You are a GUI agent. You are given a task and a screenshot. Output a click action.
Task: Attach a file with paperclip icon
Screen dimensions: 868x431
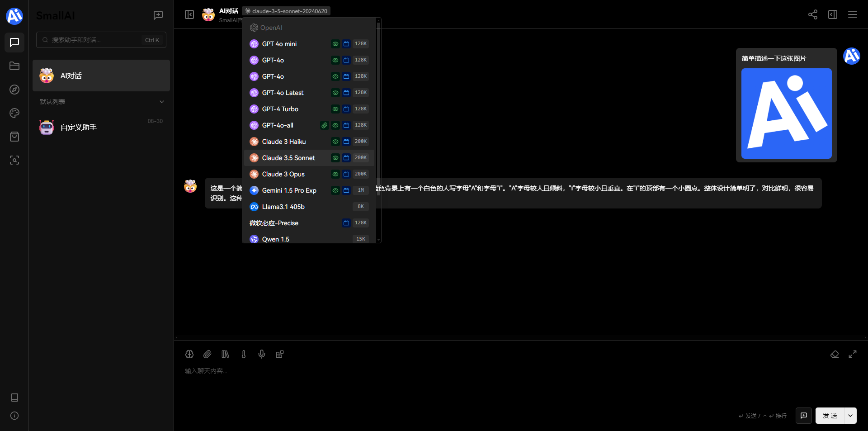tap(208, 354)
